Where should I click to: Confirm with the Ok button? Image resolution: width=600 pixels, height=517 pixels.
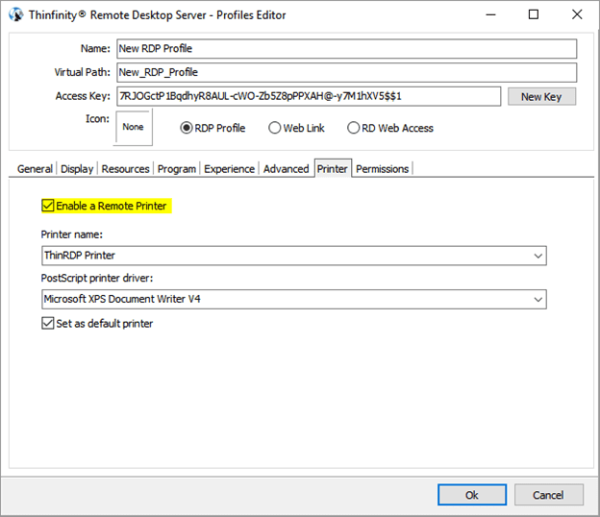coord(472,495)
